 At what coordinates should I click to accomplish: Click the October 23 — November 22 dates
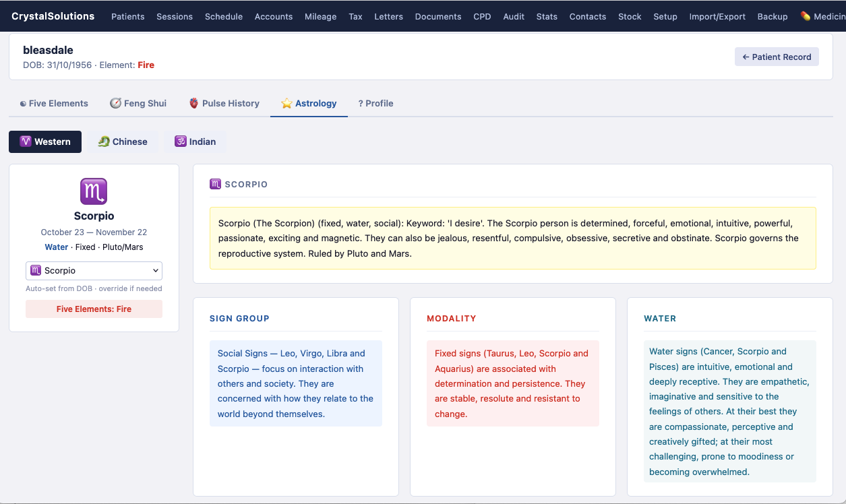(x=94, y=232)
